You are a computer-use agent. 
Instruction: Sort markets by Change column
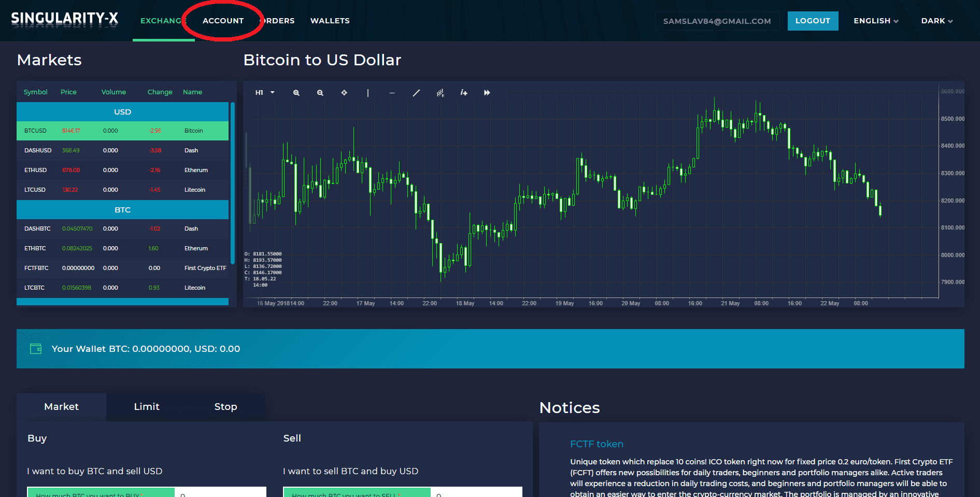pos(160,92)
